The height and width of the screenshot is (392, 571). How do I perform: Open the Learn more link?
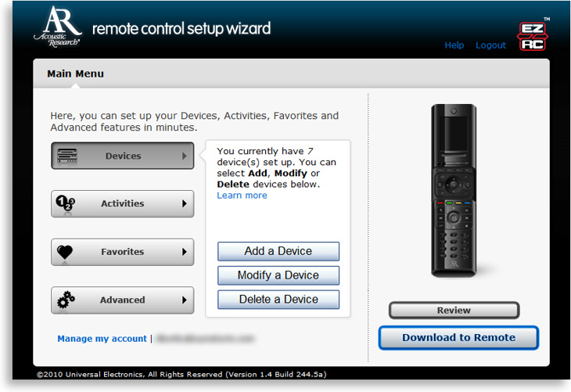tap(242, 196)
